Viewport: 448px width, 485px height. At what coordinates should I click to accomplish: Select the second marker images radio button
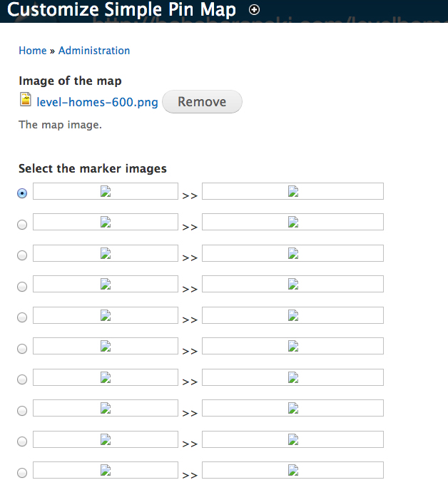22,225
